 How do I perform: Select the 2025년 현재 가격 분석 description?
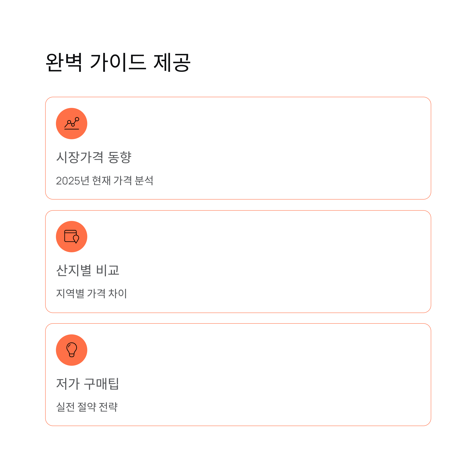click(105, 180)
